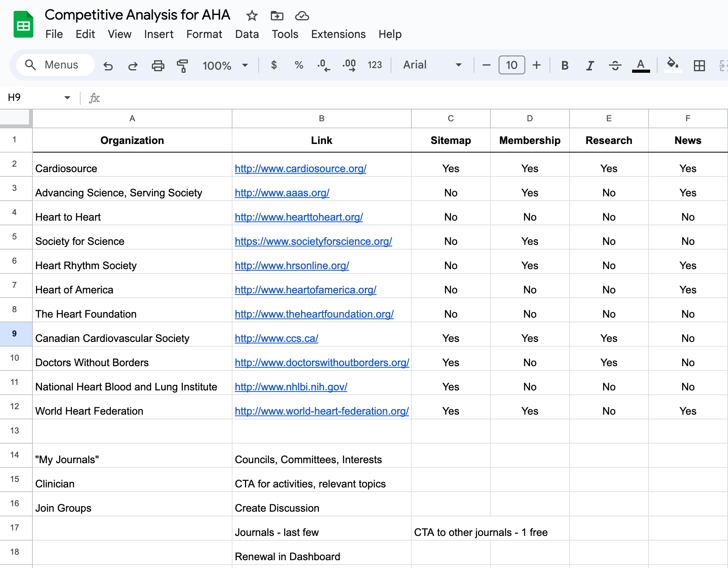Toggle bold formatting

[565, 65]
